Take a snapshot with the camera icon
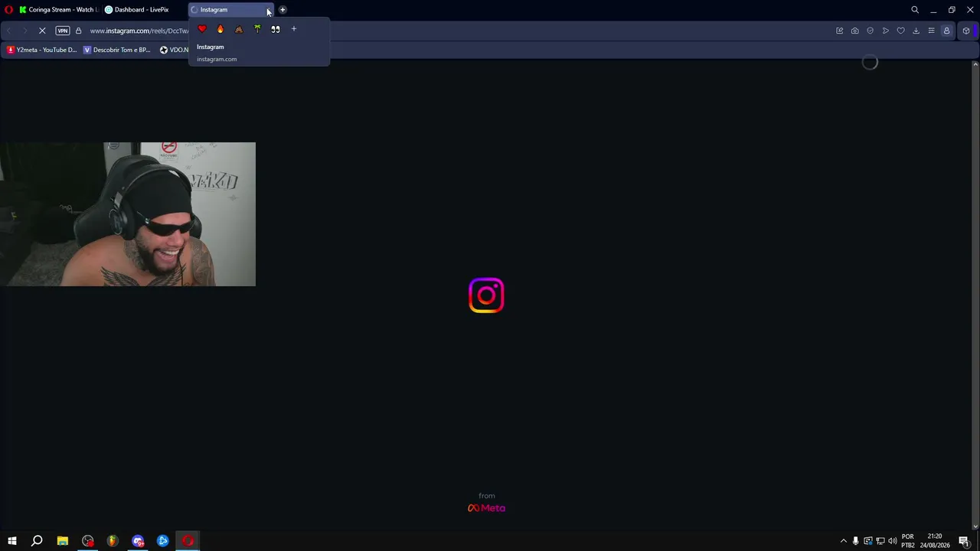This screenshot has height=551, width=980. click(855, 31)
